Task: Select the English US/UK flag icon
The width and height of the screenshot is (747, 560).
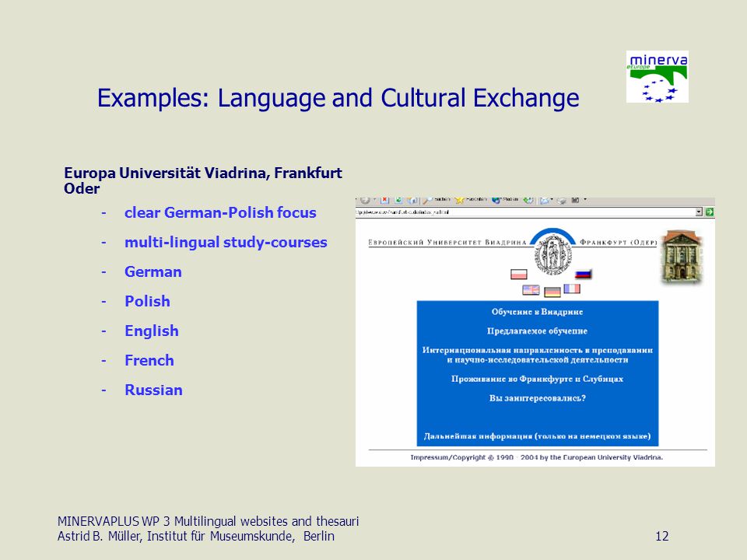Action: (531, 289)
